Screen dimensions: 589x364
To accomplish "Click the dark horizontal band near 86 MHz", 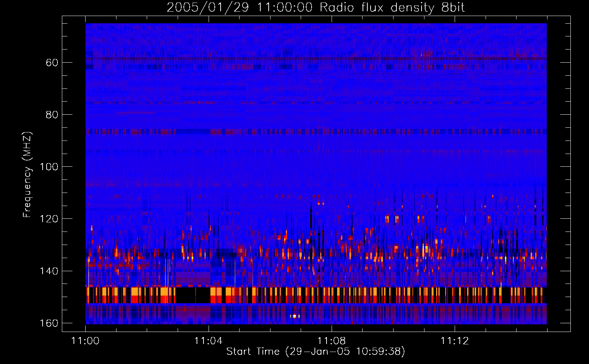I will [316, 131].
